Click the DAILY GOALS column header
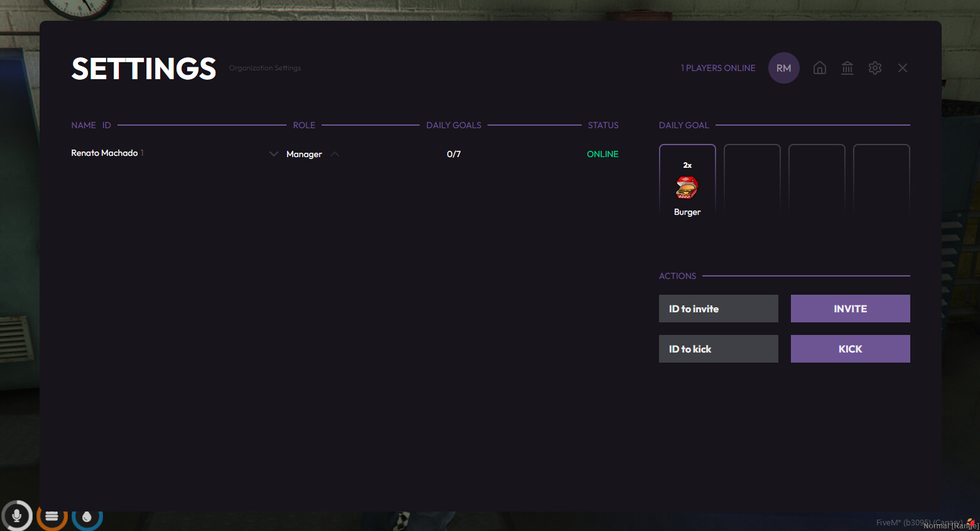 coord(454,125)
